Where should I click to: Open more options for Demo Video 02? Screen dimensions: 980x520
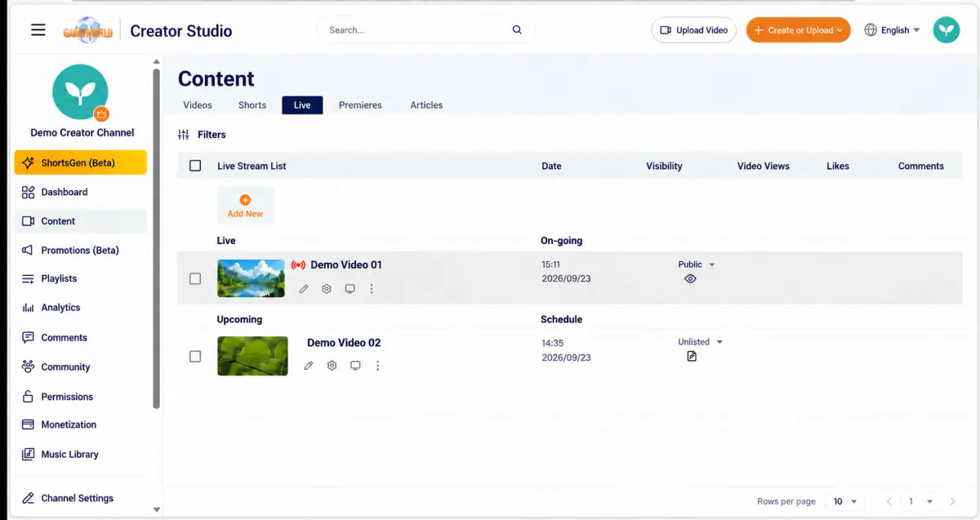[377, 366]
